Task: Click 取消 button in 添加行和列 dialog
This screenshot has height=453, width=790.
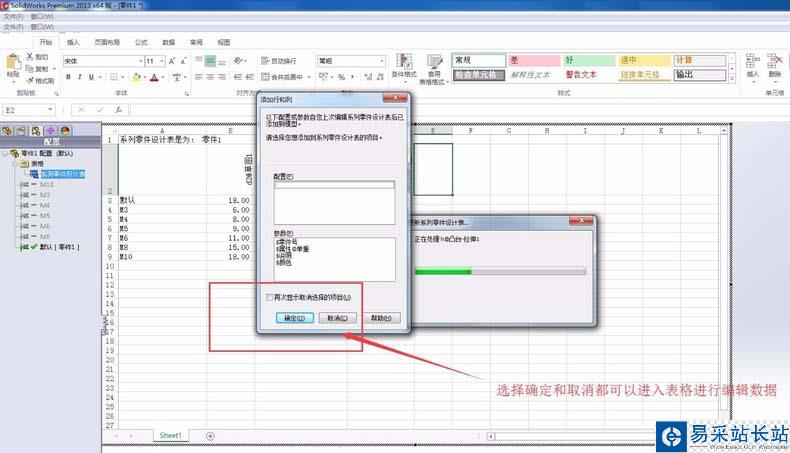Action: pos(338,318)
